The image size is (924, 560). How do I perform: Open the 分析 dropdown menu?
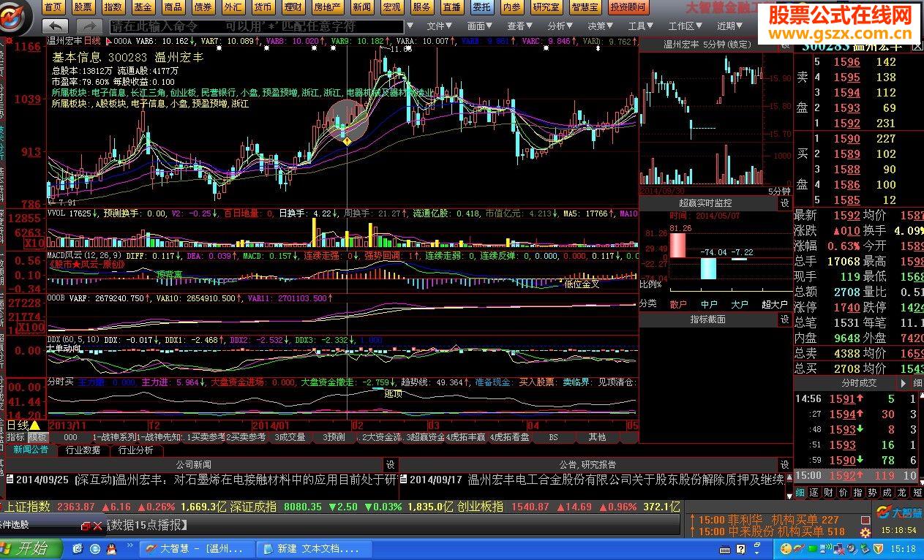560,26
